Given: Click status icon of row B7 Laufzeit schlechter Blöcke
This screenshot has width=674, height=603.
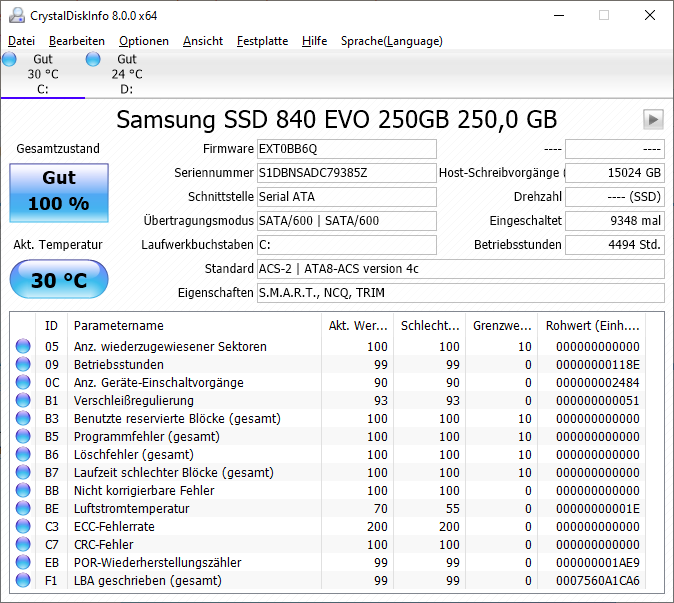Looking at the screenshot, I should [x=23, y=472].
